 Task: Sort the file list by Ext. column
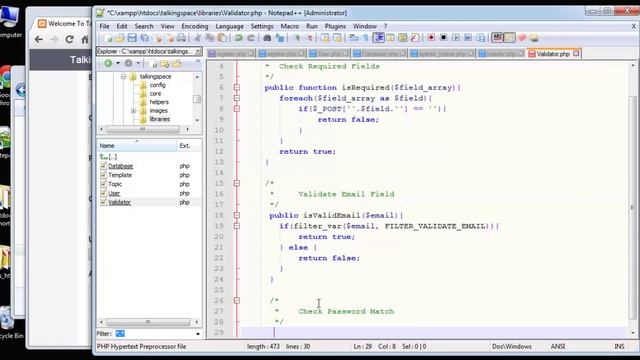189,146
